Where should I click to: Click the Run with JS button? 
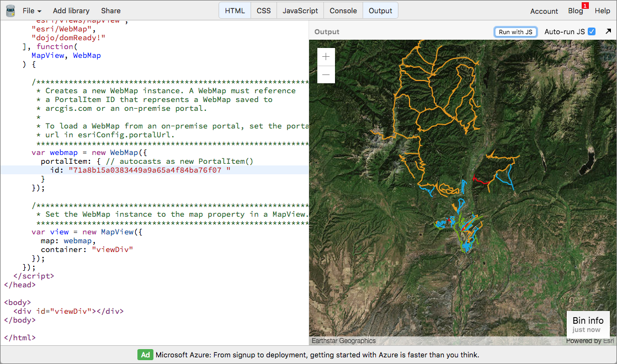click(515, 32)
